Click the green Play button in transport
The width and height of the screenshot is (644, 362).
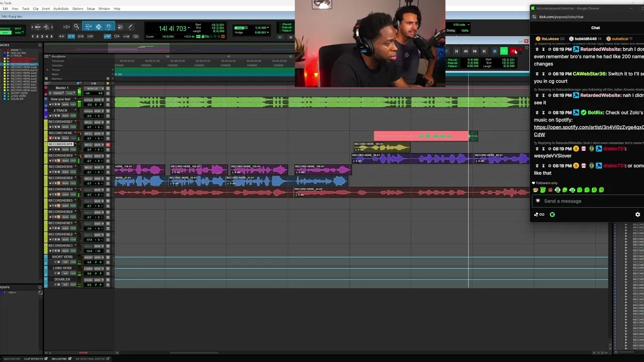point(504,51)
